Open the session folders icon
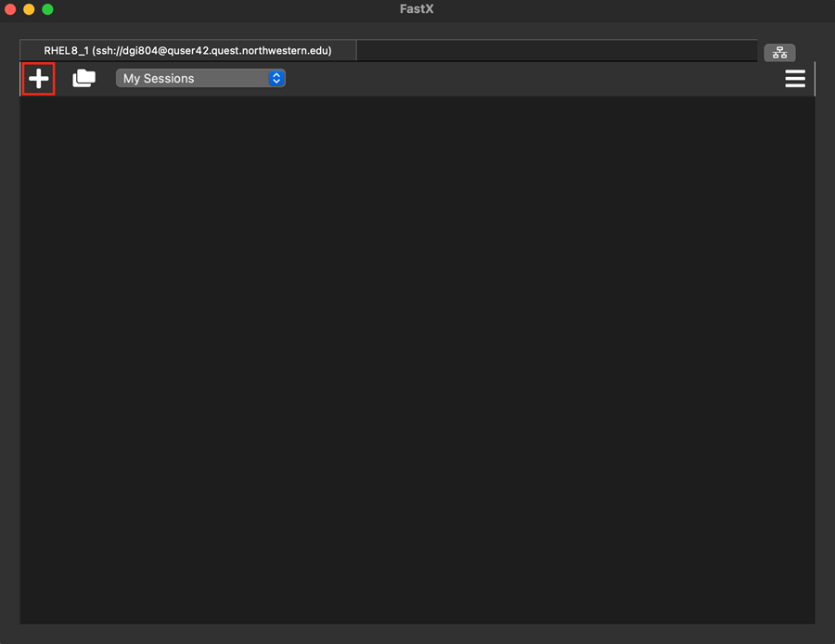The width and height of the screenshot is (835, 644). (x=84, y=79)
